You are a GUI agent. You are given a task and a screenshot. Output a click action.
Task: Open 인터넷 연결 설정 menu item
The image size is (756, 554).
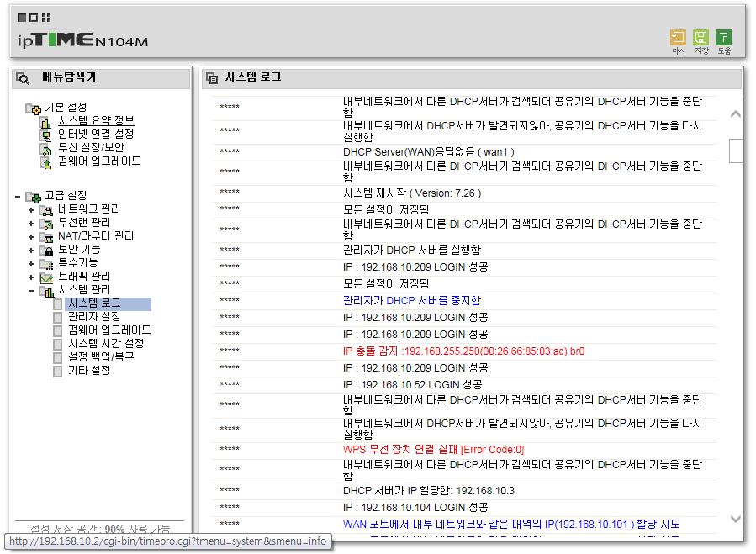click(x=96, y=134)
